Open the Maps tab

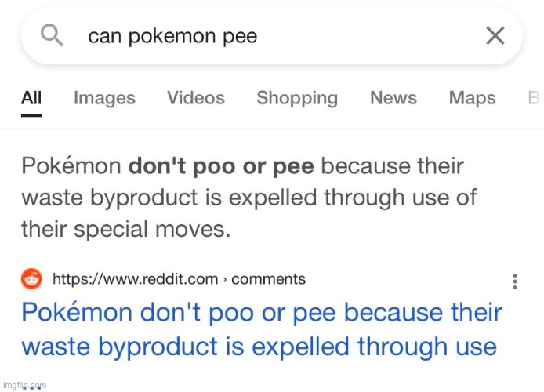[x=472, y=98]
